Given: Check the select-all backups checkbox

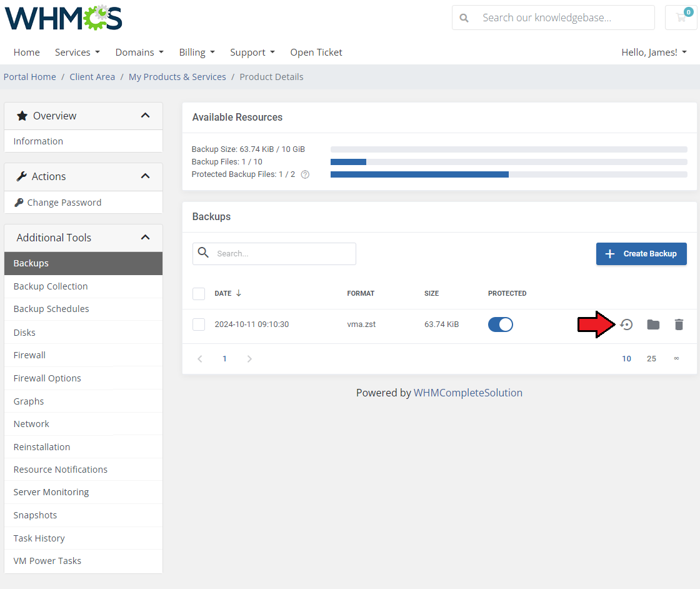Looking at the screenshot, I should (x=199, y=294).
